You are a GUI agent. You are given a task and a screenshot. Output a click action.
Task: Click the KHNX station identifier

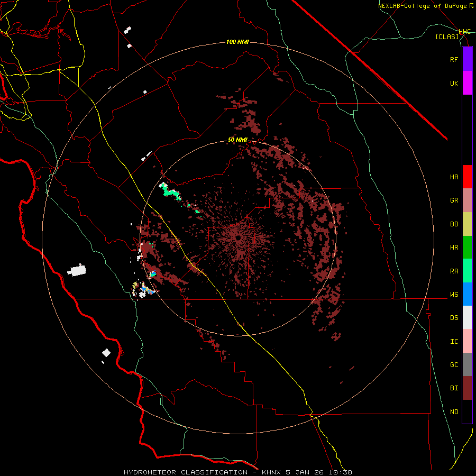tap(272, 472)
